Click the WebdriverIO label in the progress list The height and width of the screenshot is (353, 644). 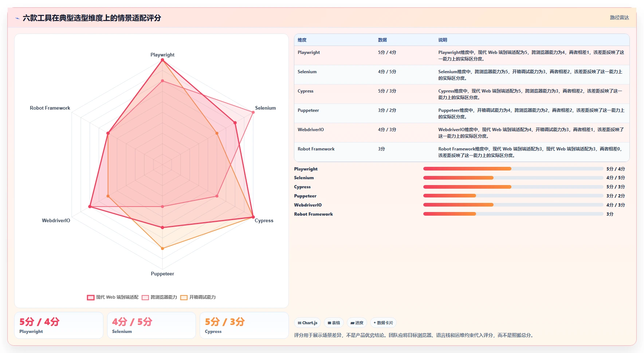click(x=308, y=205)
